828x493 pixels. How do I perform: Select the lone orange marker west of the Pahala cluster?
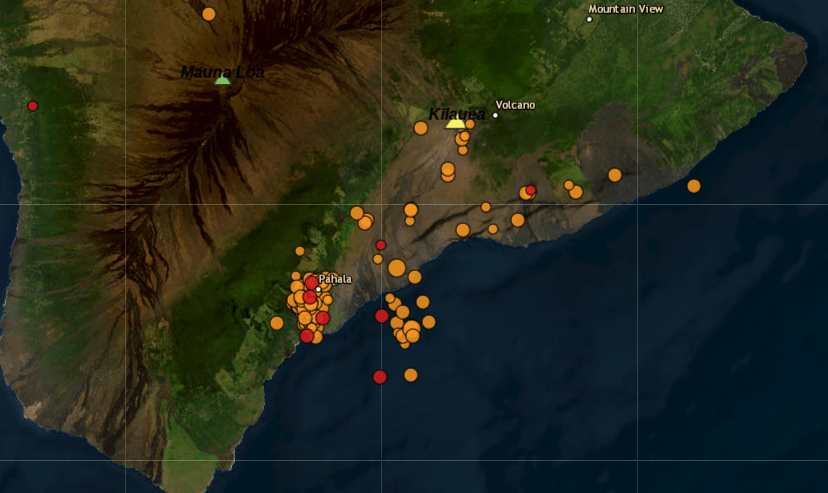[x=277, y=323]
